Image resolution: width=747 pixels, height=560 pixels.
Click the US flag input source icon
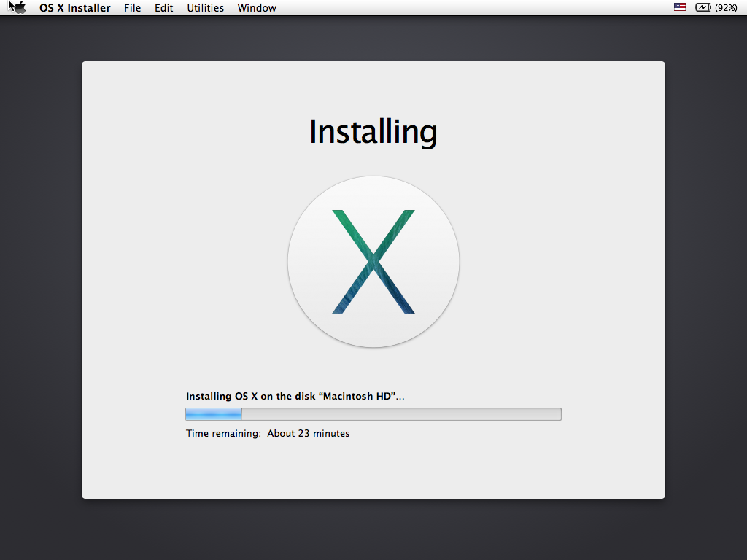point(680,7)
